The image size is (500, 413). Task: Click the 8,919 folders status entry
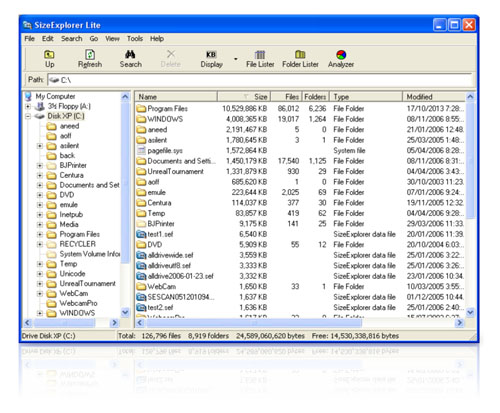tap(208, 336)
